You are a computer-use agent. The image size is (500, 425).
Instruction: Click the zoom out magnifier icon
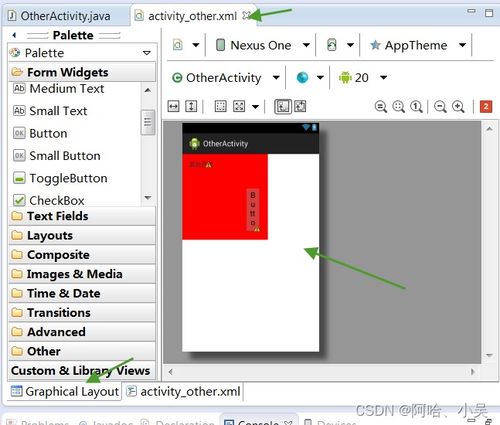click(440, 107)
